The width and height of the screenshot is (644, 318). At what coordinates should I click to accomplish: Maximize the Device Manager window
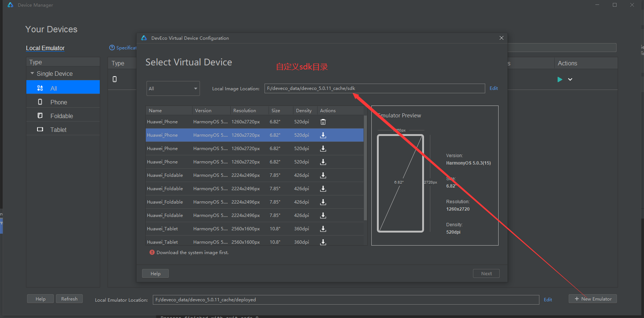click(x=615, y=5)
